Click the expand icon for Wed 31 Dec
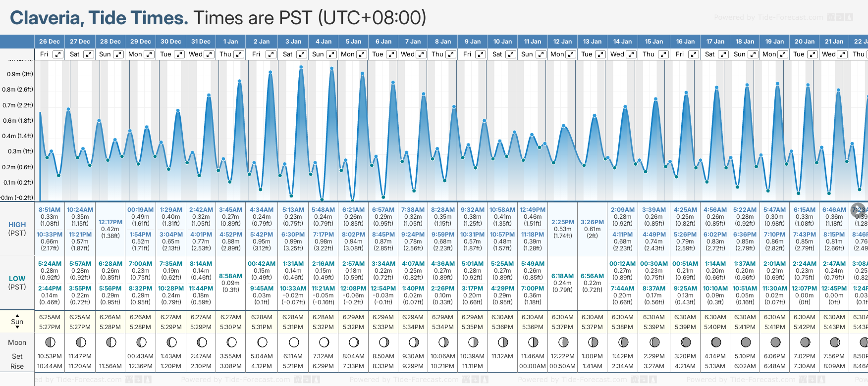 [209, 54]
